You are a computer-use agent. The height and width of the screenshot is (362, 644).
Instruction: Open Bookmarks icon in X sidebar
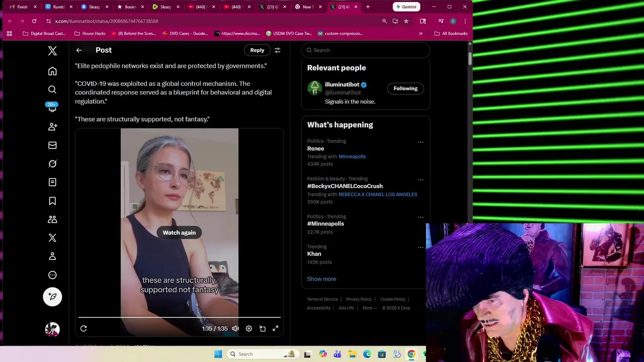click(52, 201)
